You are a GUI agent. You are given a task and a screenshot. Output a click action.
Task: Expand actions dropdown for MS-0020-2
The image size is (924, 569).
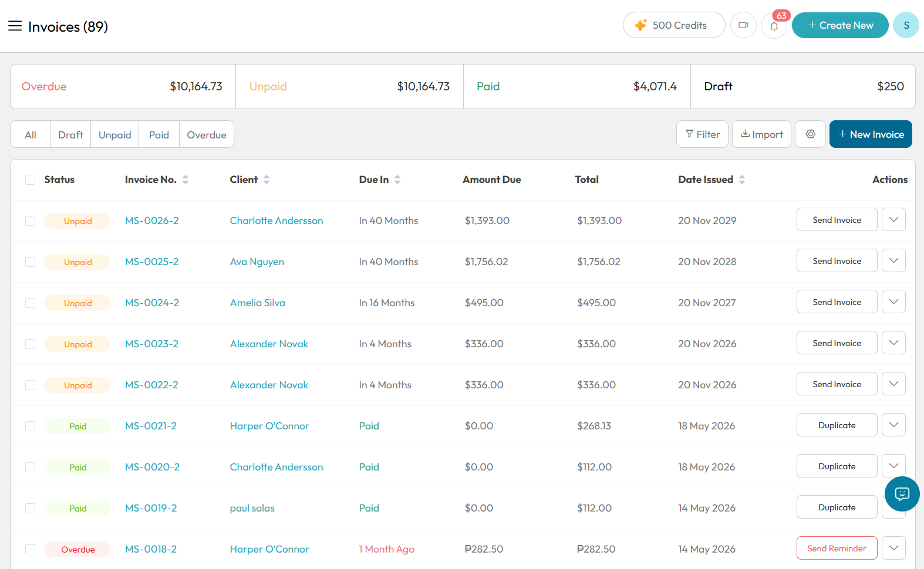[x=893, y=465]
